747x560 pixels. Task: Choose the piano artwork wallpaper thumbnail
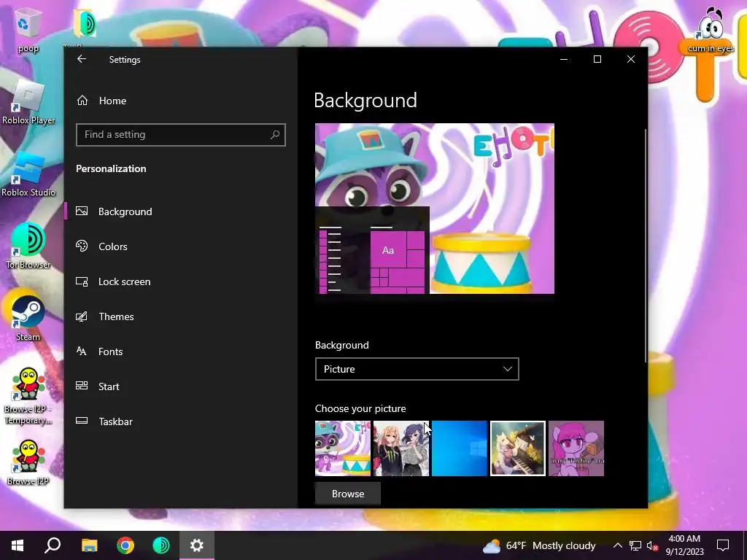pos(518,448)
